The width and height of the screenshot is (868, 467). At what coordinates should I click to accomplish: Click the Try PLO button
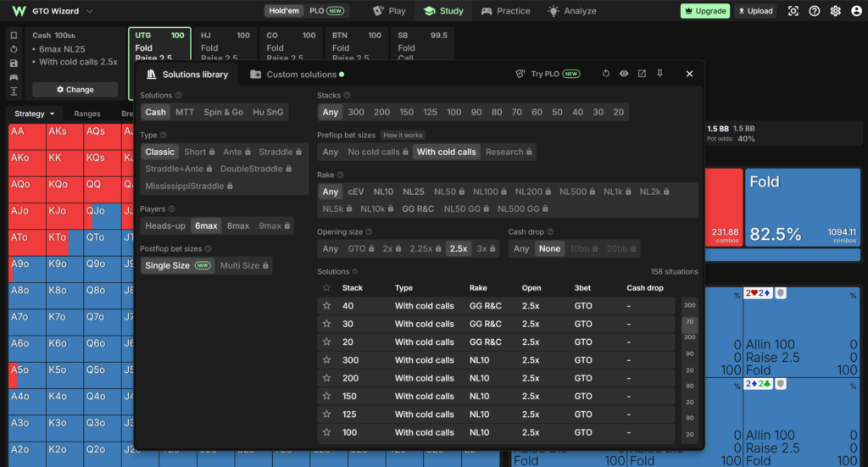(x=548, y=74)
